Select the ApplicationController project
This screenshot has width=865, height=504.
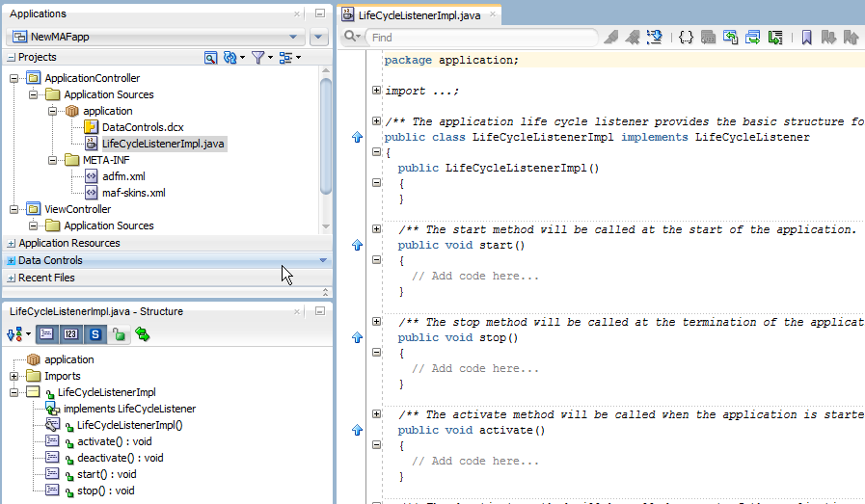click(93, 78)
